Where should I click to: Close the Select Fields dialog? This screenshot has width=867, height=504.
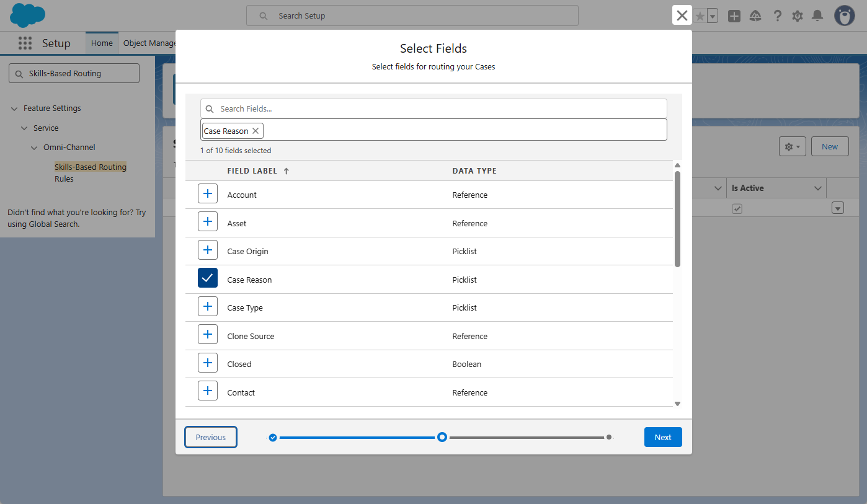(682, 15)
